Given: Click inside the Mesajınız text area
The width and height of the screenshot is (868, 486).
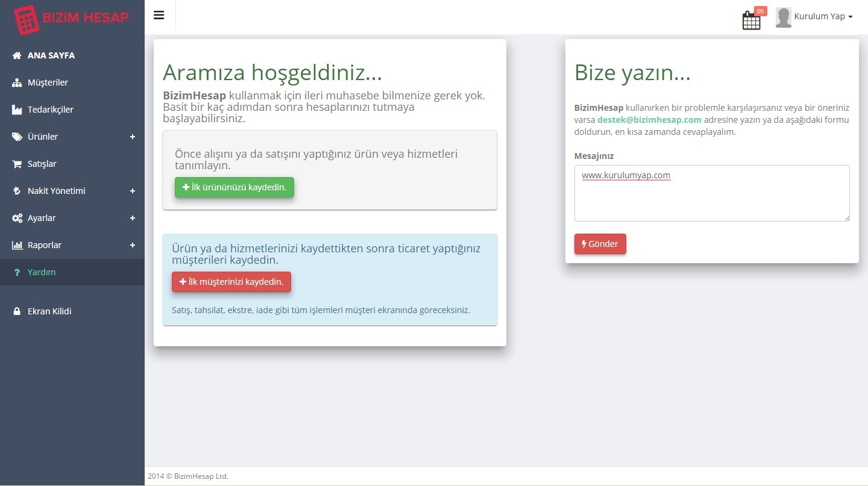Looking at the screenshot, I should point(712,193).
